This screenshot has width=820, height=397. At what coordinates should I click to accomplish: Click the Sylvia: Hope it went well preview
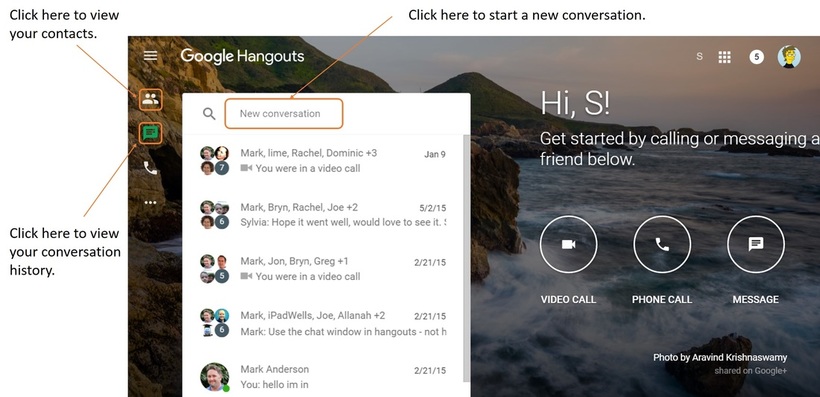[343, 222]
